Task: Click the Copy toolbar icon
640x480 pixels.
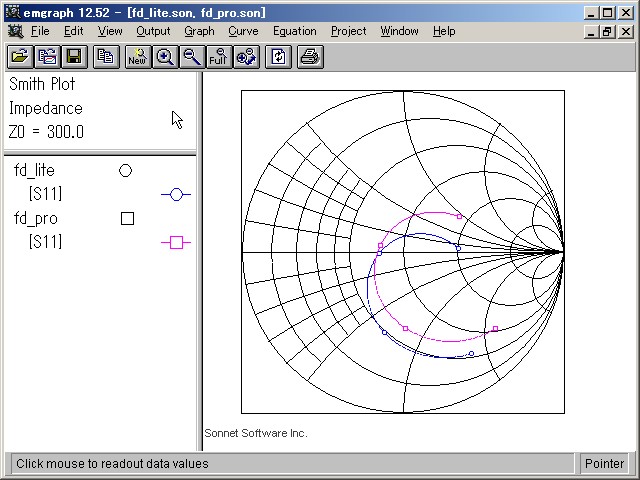Action: (x=106, y=57)
